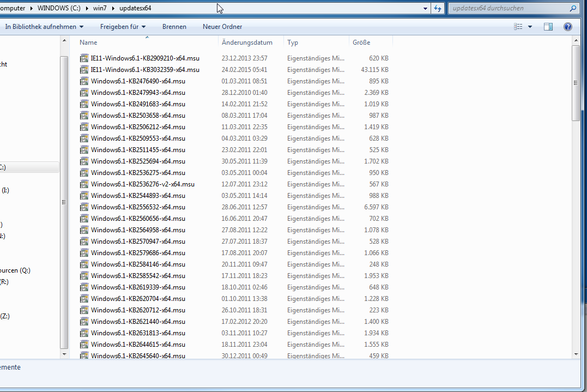Click size value 43.115 KB
587x392 pixels.
[375, 70]
